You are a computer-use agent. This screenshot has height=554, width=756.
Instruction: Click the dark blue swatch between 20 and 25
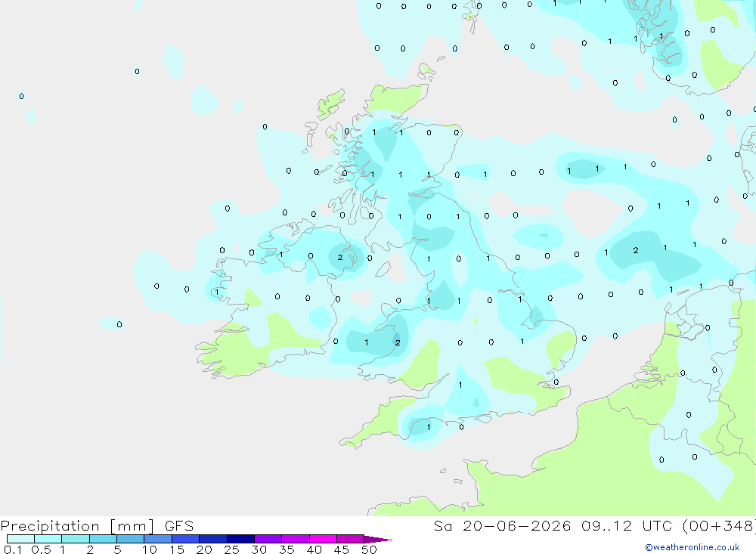pyautogui.click(x=213, y=539)
